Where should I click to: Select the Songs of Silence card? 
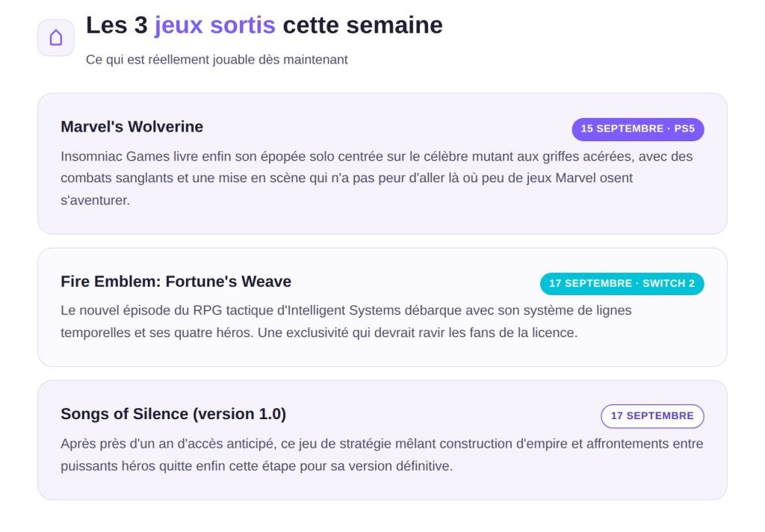click(382, 440)
